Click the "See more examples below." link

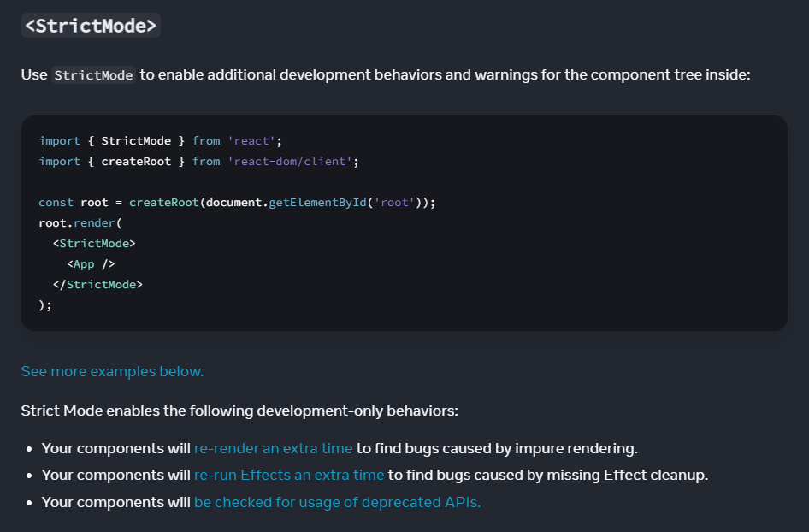112,371
